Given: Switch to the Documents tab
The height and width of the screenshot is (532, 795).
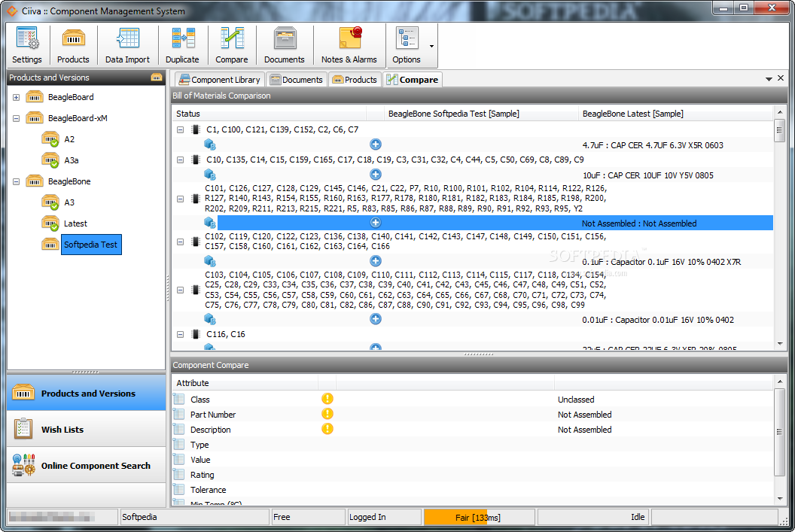Looking at the screenshot, I should (x=297, y=80).
